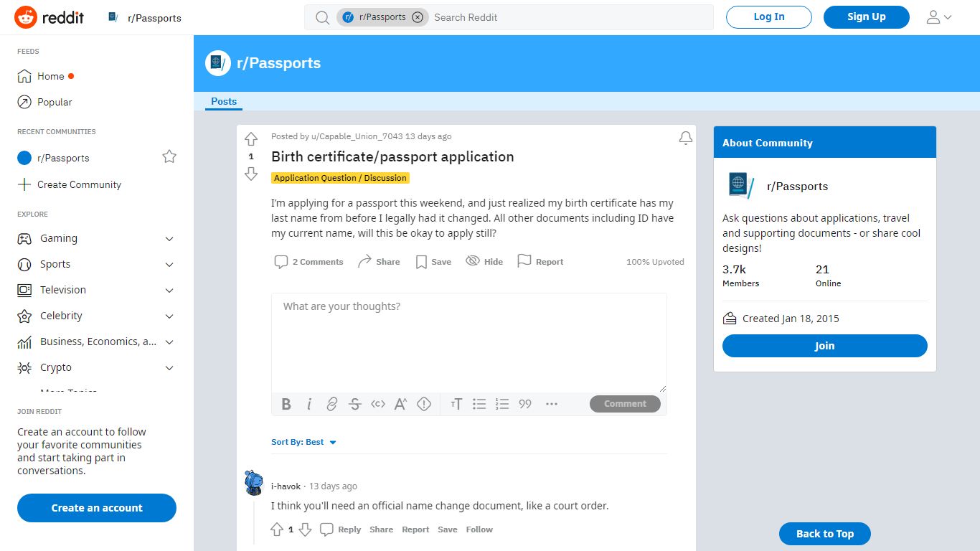Toggle superscript formatting in the editor
Viewport: 980px width, 551px height.
pyautogui.click(x=401, y=404)
